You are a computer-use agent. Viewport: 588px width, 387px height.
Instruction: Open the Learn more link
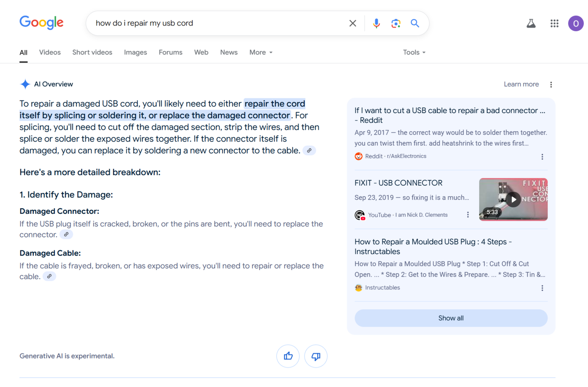tap(521, 84)
